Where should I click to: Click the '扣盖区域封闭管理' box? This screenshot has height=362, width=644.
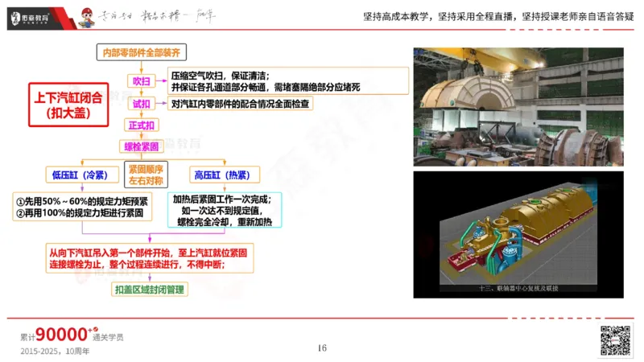click(x=150, y=290)
